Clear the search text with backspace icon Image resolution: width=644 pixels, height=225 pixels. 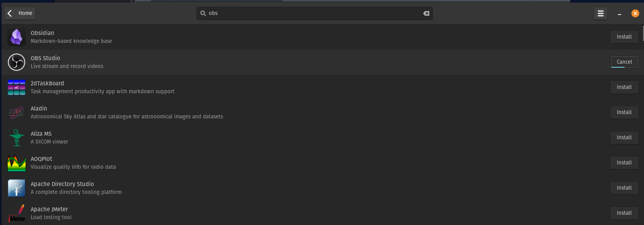tap(426, 13)
